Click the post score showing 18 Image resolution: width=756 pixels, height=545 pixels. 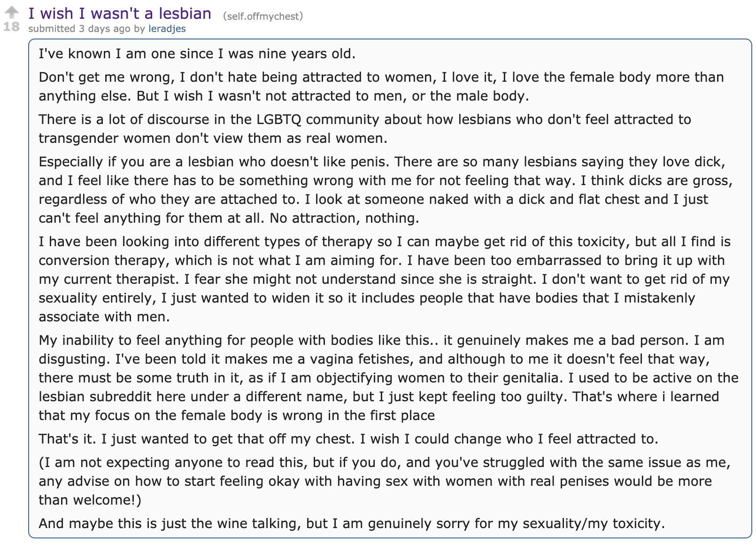(x=11, y=26)
